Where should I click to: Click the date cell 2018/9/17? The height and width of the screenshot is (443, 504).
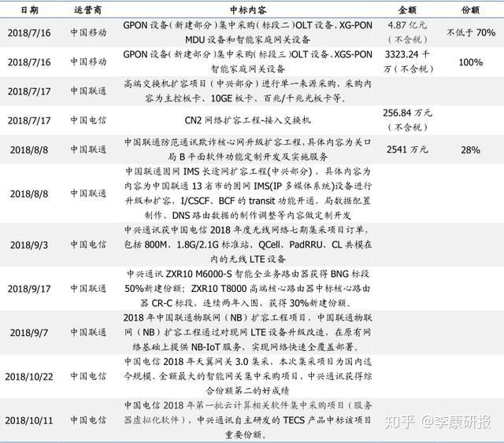tap(29, 289)
